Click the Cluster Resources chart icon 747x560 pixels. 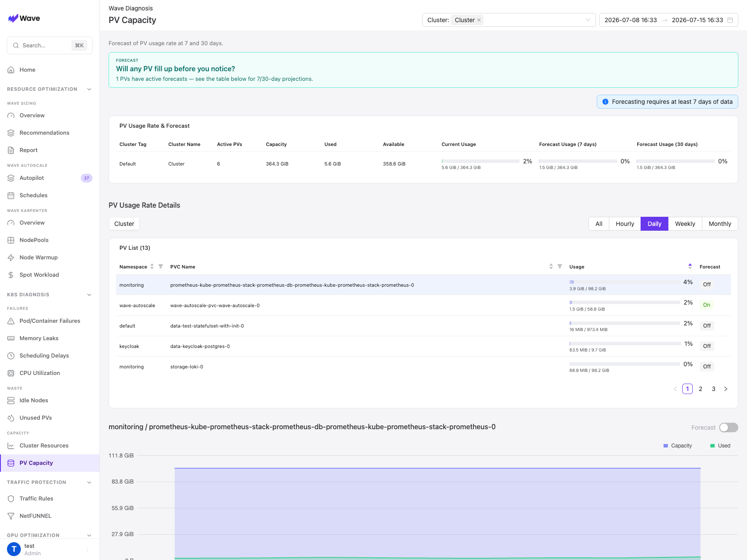tap(11, 446)
